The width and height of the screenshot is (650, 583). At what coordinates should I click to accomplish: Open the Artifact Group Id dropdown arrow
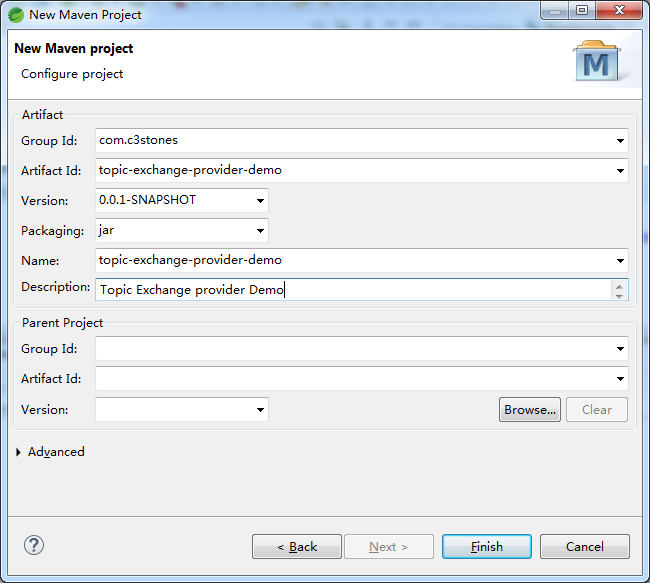[620, 141]
